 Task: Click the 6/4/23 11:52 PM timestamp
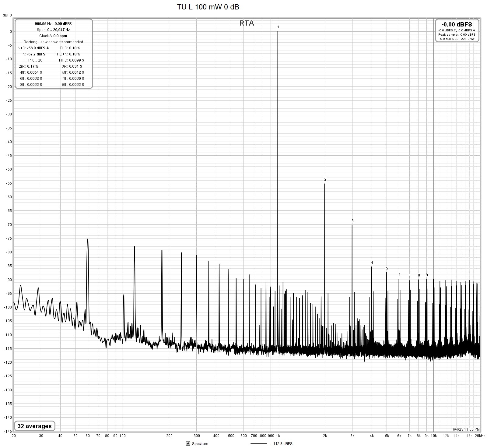coord(466,429)
